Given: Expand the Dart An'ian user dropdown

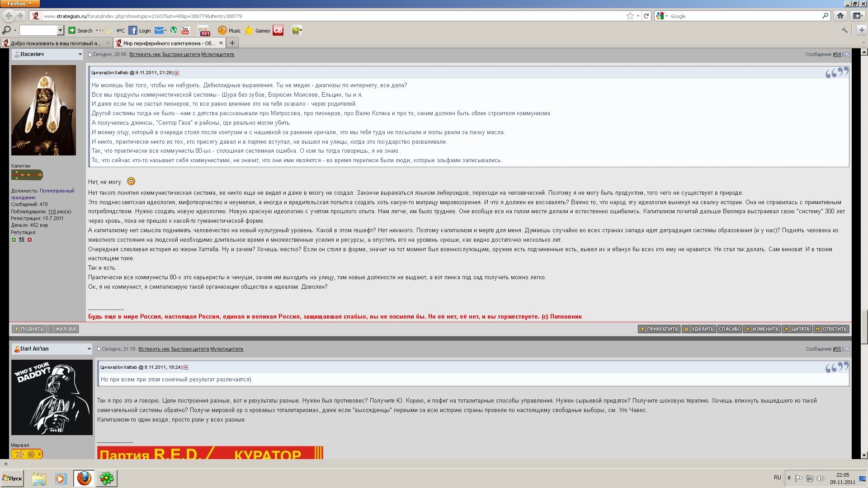Looking at the screenshot, I should point(89,349).
